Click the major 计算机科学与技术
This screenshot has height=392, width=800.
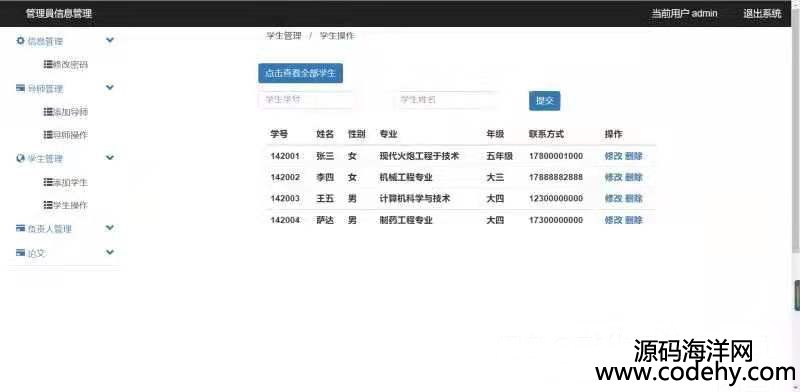[415, 198]
